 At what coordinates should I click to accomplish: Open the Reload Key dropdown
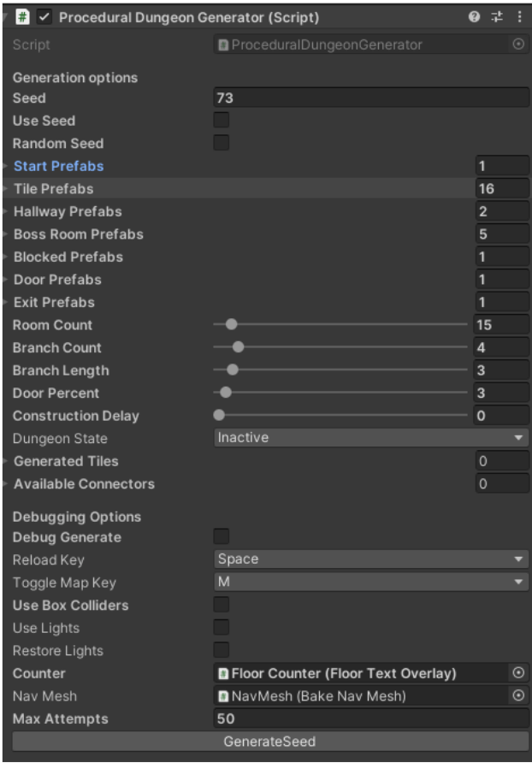[370, 559]
